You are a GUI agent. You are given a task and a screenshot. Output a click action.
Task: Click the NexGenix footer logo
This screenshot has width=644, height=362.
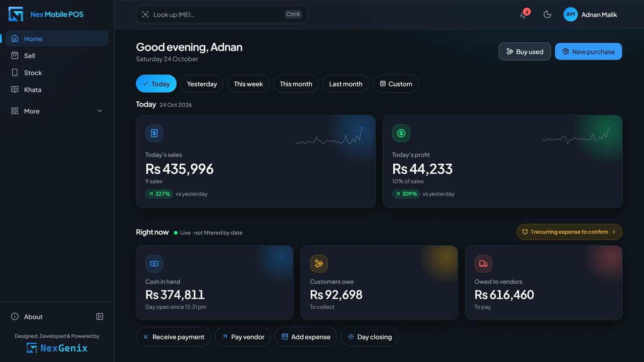(57, 348)
